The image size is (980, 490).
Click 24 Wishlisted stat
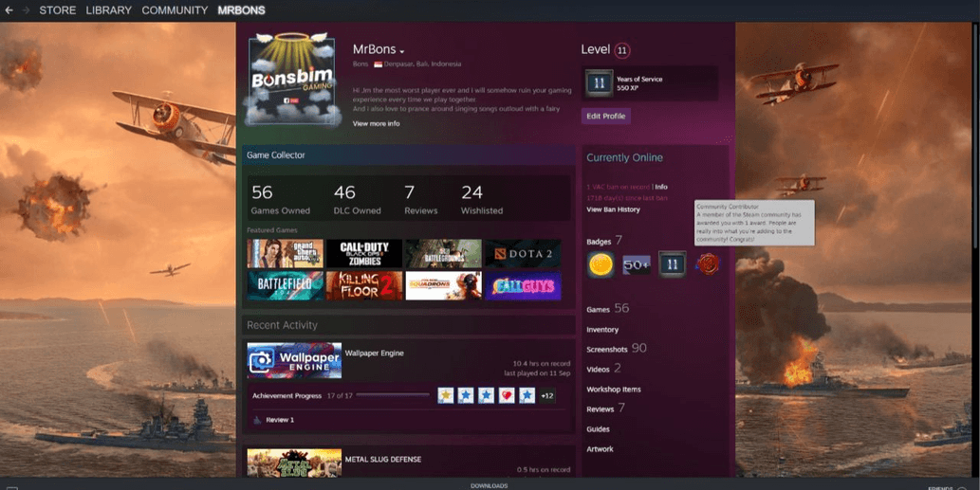tap(482, 200)
